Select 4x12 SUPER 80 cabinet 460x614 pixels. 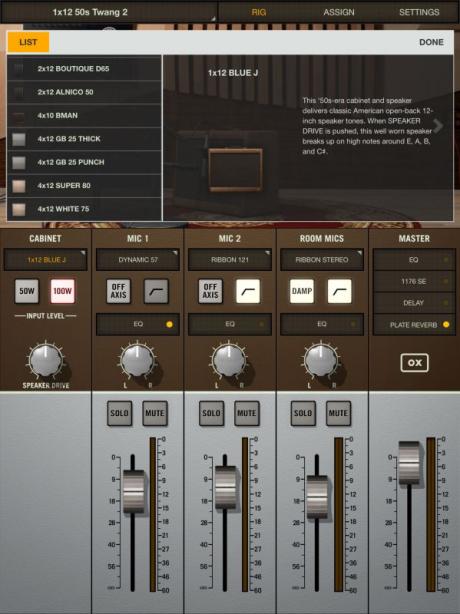(x=84, y=186)
